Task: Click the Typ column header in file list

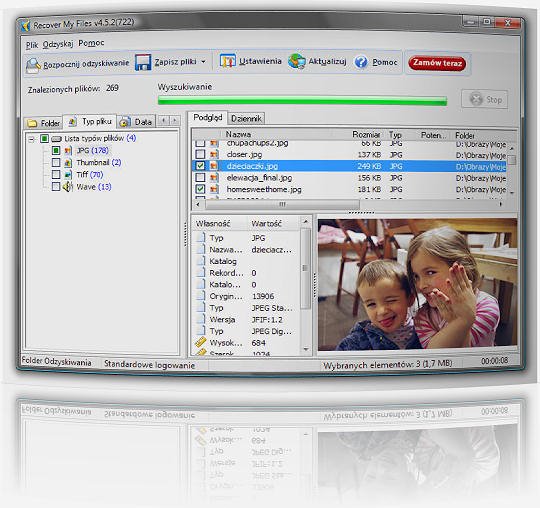Action: coord(395,135)
